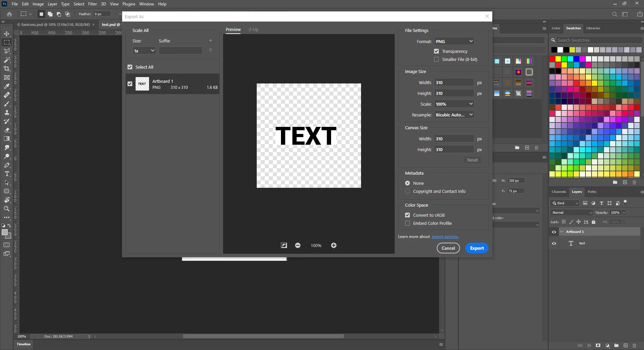Add a new scale size row

[x=211, y=40]
